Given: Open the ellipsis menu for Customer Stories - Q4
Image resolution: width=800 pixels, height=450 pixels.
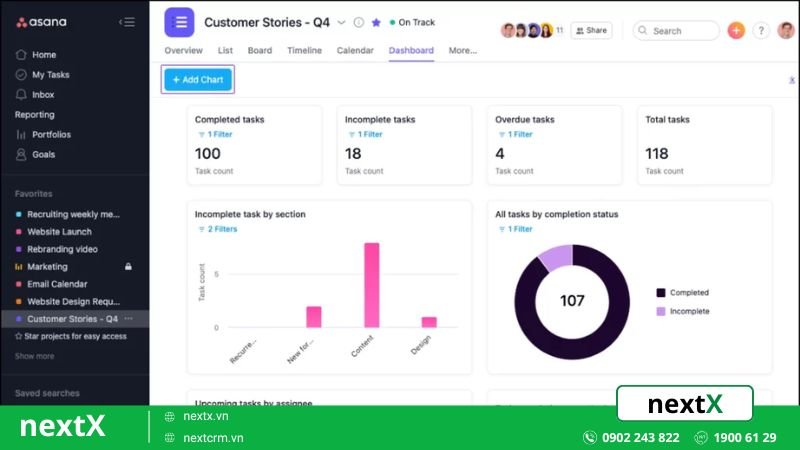Looking at the screenshot, I should (x=129, y=318).
